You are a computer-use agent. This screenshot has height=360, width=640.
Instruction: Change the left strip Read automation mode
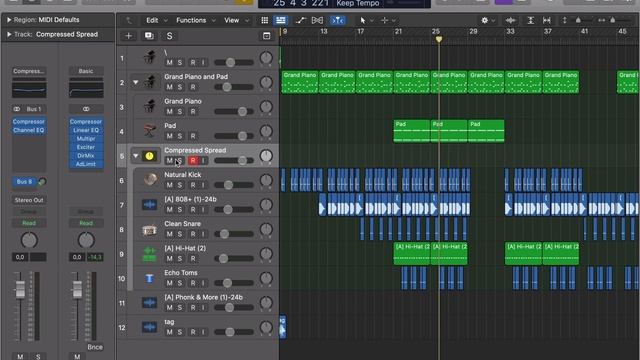[x=29, y=223]
